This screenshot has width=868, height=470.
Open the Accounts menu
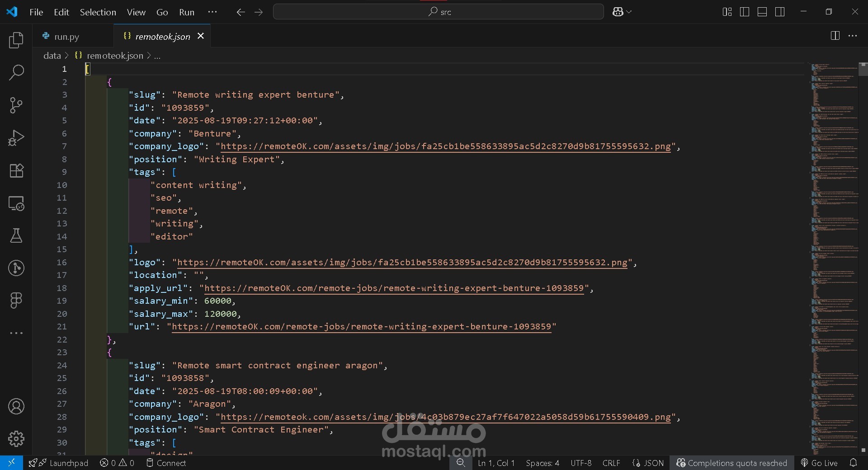pos(16,406)
